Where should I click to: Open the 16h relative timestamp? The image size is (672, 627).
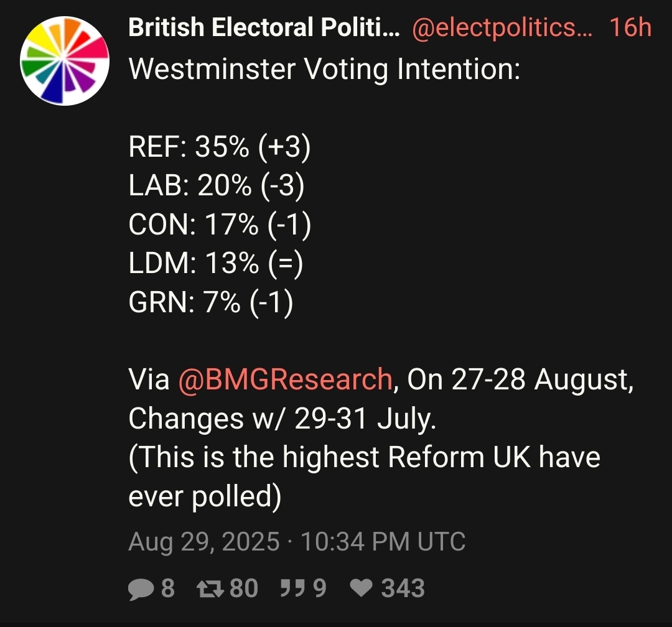click(x=630, y=27)
